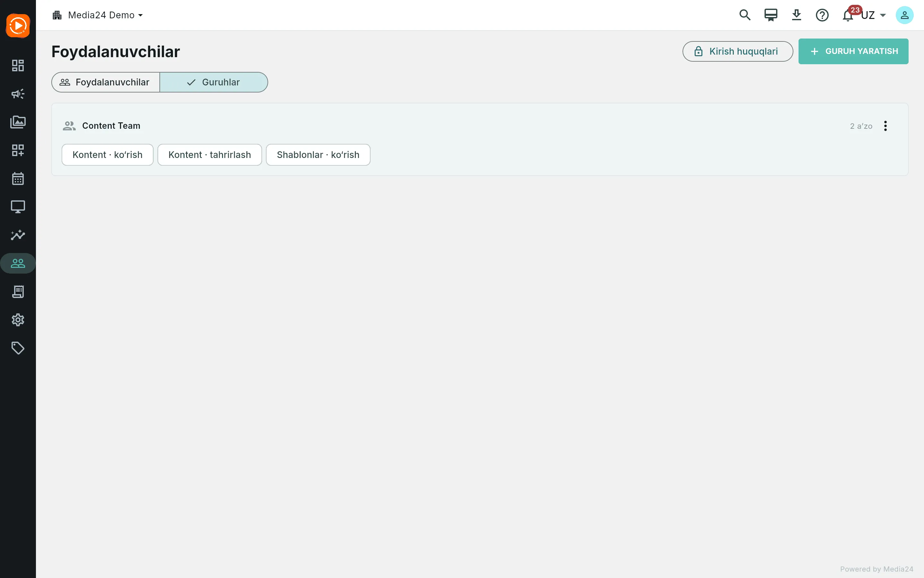
Task: Click the Powered by Media24 footer text
Action: click(877, 569)
